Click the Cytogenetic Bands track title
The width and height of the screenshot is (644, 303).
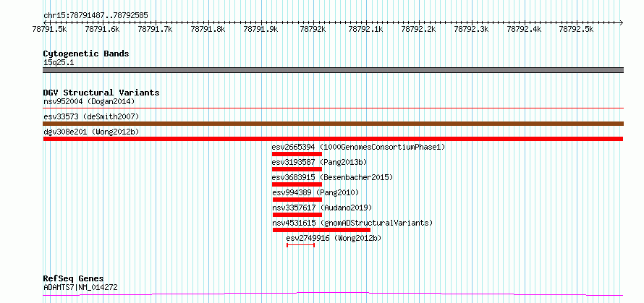pos(86,54)
